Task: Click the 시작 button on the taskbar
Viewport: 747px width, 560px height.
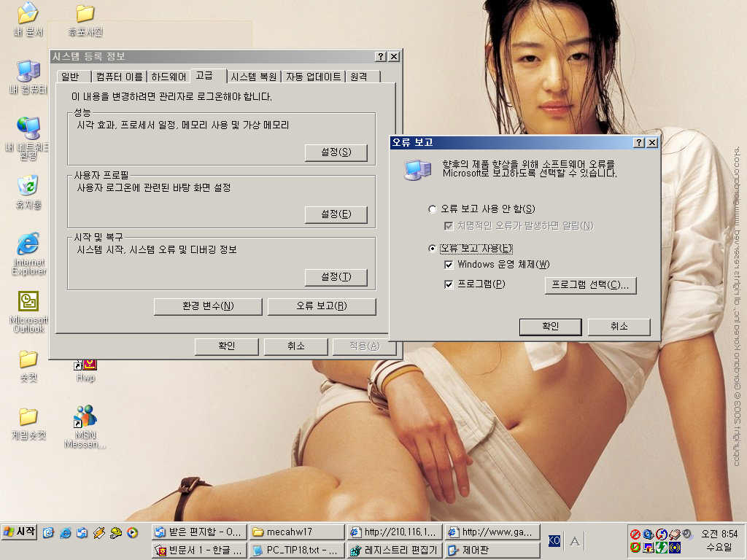Action: click(20, 532)
